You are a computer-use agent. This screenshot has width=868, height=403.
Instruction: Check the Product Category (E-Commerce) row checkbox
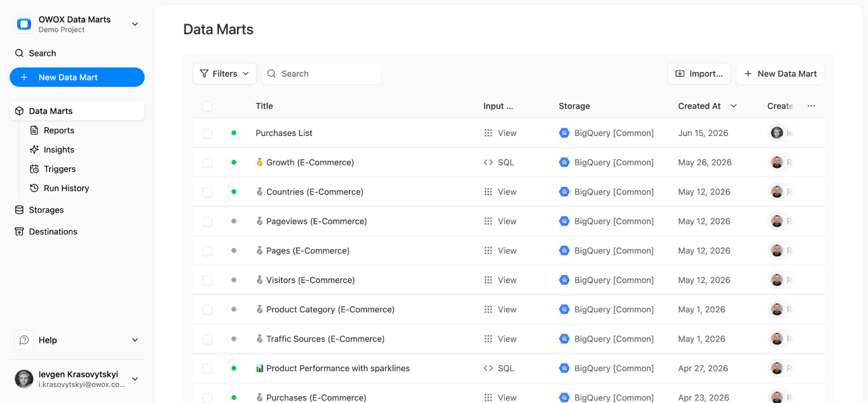pos(207,310)
